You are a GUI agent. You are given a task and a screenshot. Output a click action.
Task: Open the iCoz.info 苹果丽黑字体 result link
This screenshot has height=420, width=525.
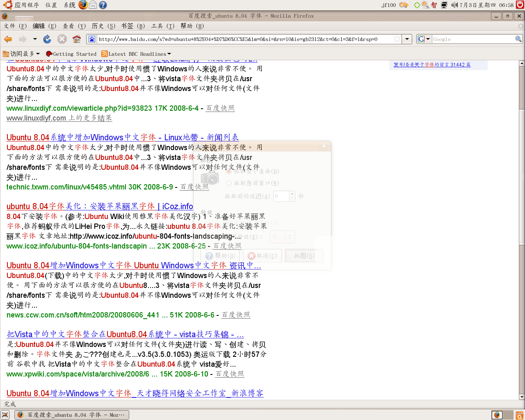point(100,206)
